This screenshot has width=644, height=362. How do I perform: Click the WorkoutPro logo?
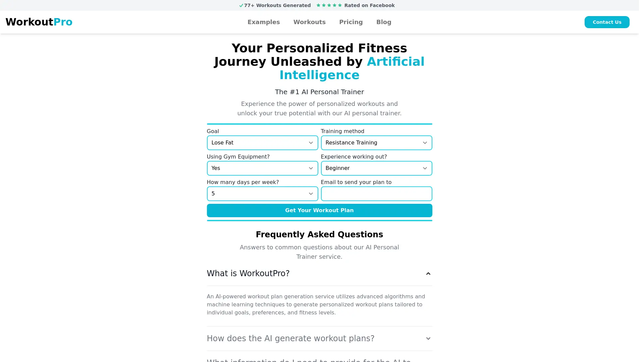pyautogui.click(x=39, y=22)
